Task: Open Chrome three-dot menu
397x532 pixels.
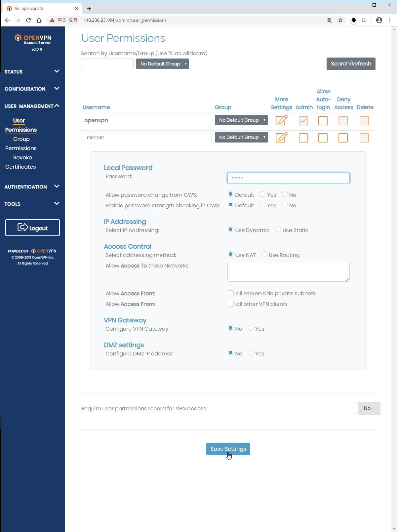Action: point(390,20)
